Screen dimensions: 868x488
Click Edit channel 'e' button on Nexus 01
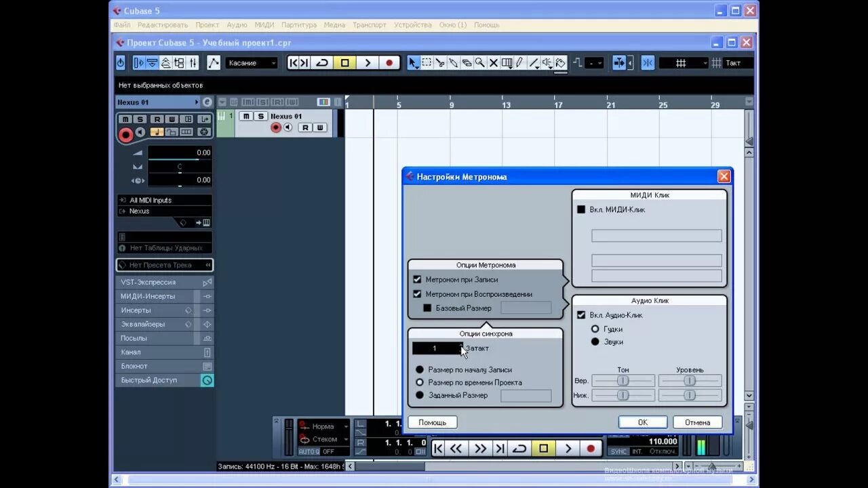tap(207, 102)
